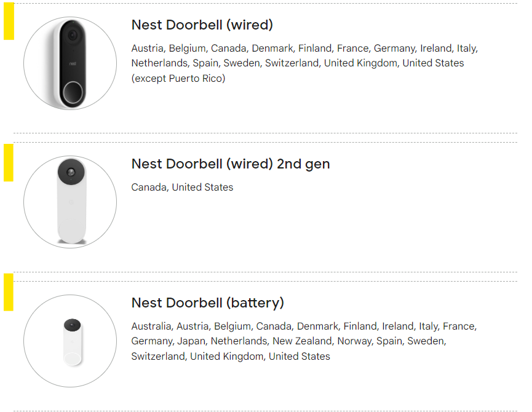Screen dimensions: 532x412
Task: Click the Nest Doorbell (battery) product image
Action: point(70,341)
